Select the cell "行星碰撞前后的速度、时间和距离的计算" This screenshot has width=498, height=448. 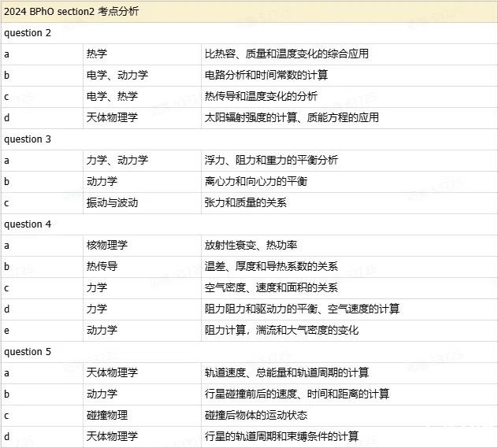349,394
